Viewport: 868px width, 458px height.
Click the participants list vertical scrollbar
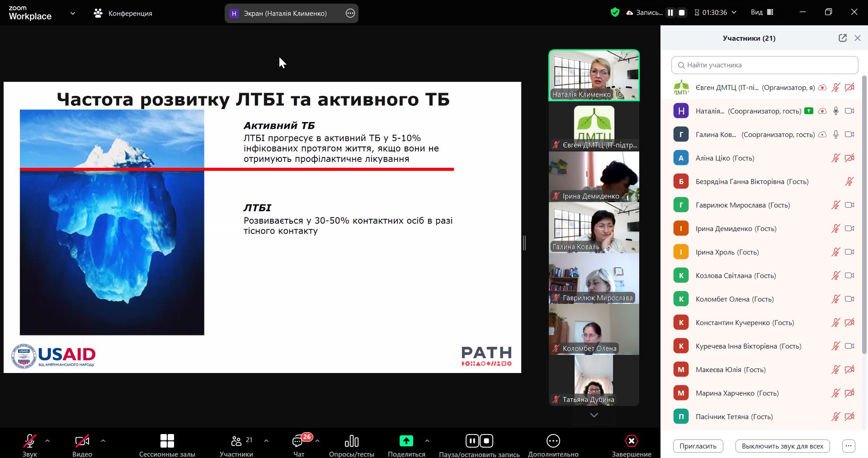pos(864,212)
